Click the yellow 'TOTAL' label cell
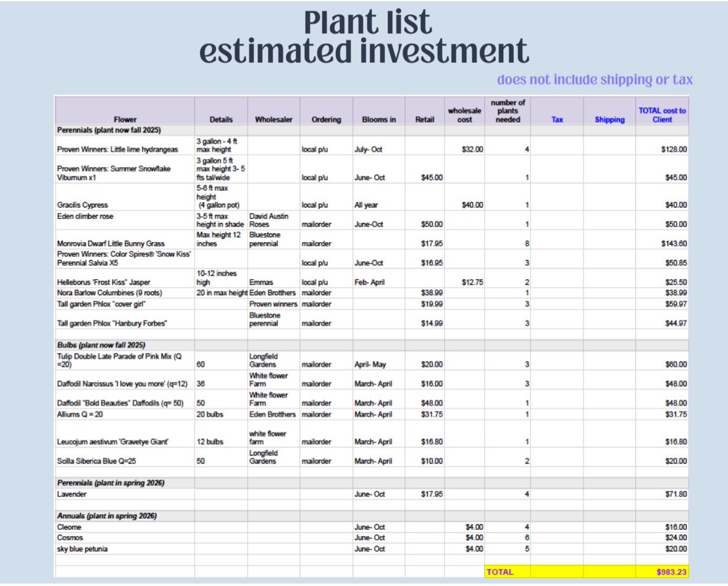The image size is (728, 586). (x=508, y=572)
